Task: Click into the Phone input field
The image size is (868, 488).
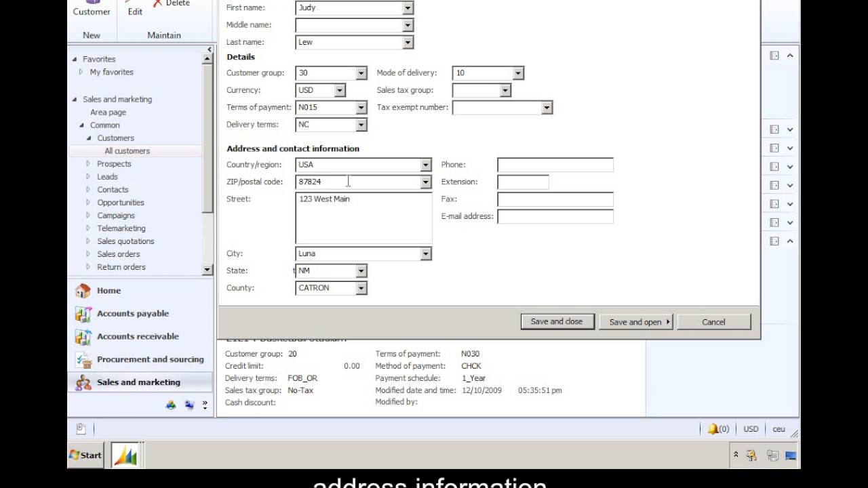Action: coord(555,165)
